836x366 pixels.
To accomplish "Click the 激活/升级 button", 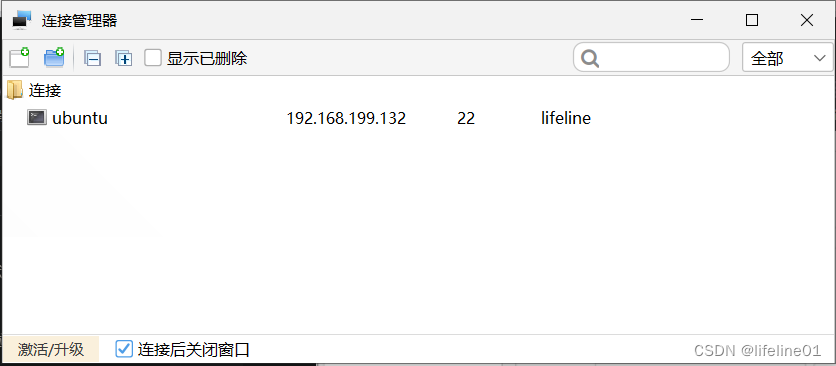I will coord(51,349).
